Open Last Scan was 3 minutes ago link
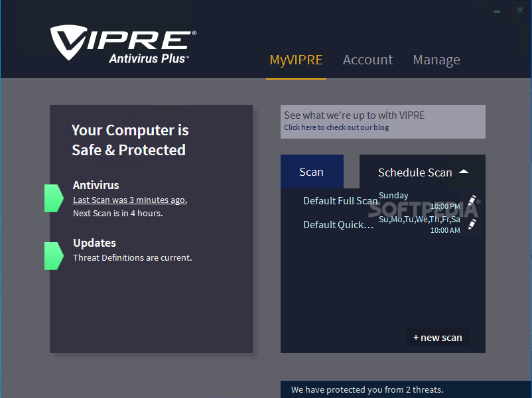 pyautogui.click(x=130, y=200)
